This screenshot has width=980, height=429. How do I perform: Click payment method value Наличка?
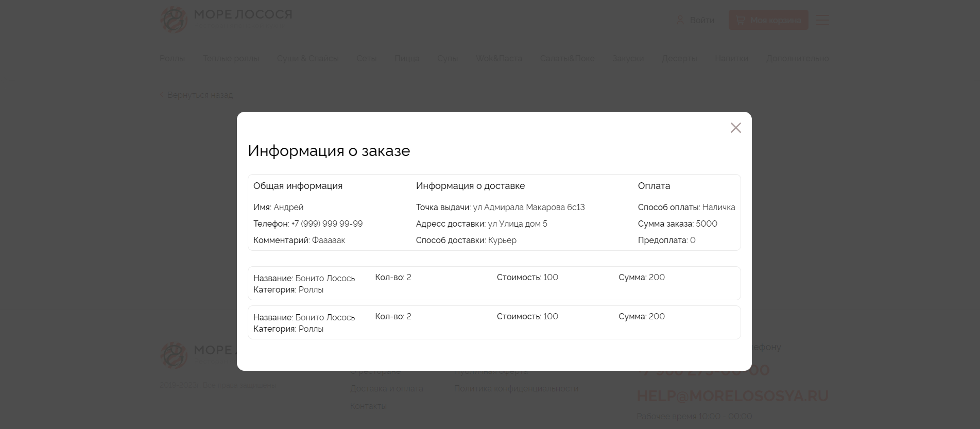tap(719, 207)
